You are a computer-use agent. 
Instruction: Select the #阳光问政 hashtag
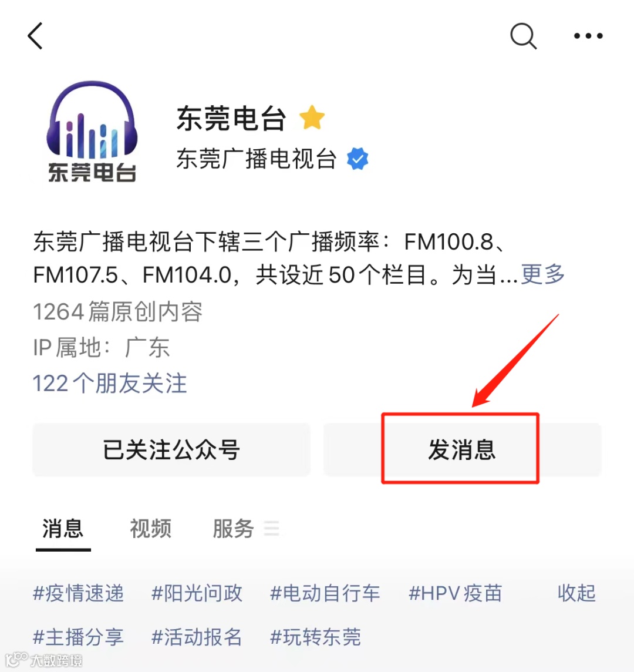point(197,593)
